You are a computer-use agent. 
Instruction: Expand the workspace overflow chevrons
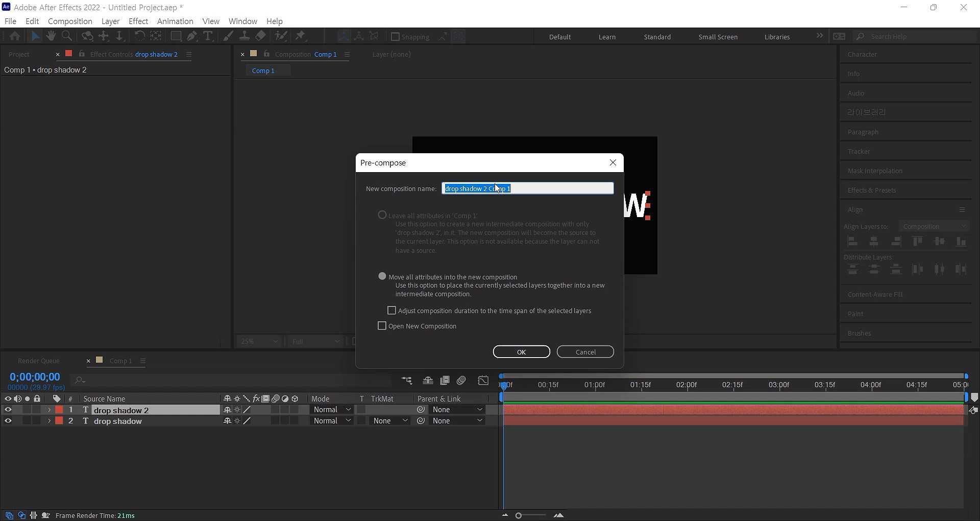click(x=819, y=36)
